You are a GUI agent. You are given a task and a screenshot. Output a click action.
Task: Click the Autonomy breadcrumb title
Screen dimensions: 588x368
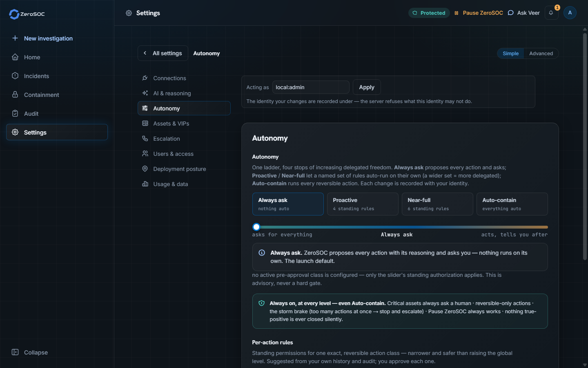pyautogui.click(x=206, y=54)
